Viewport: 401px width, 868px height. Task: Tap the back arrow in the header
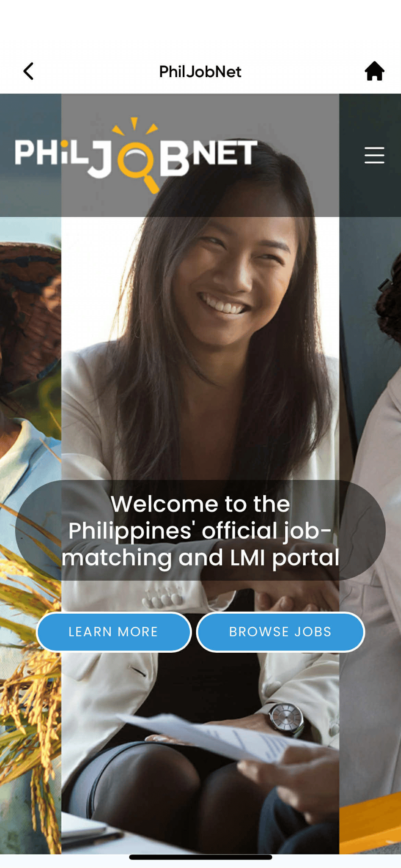[x=28, y=71]
